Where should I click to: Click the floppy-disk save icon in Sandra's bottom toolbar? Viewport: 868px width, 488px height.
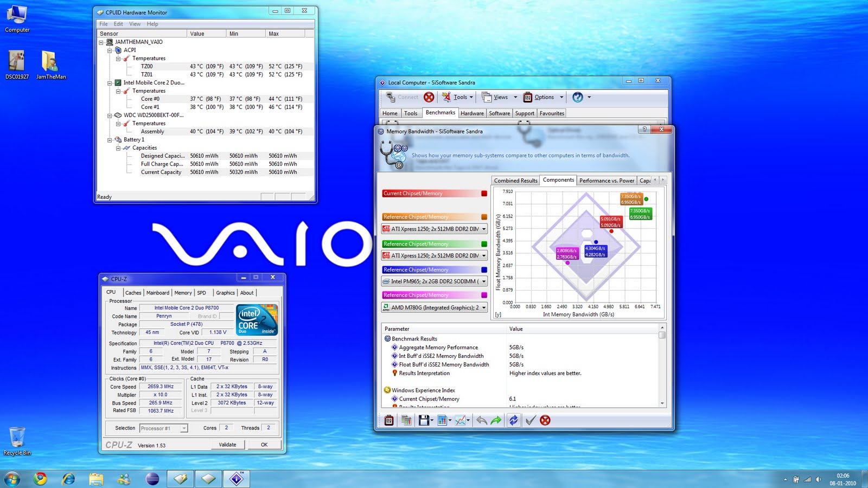pyautogui.click(x=424, y=420)
